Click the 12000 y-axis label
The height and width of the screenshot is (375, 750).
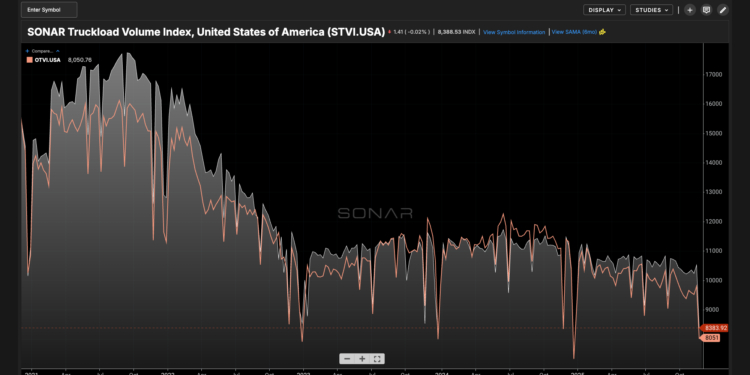pyautogui.click(x=714, y=221)
